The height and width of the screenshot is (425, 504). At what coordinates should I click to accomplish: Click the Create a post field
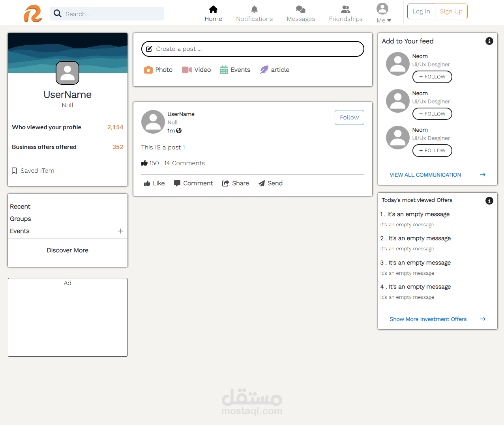click(x=253, y=48)
